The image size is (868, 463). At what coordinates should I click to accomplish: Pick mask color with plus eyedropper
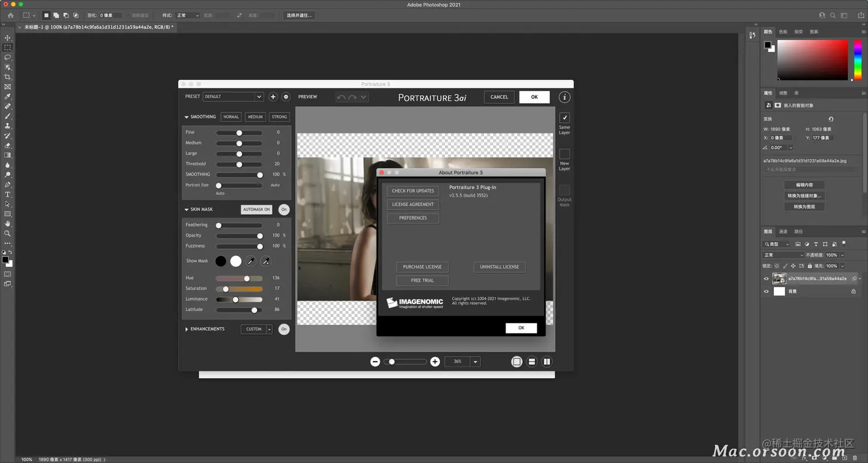tap(266, 261)
